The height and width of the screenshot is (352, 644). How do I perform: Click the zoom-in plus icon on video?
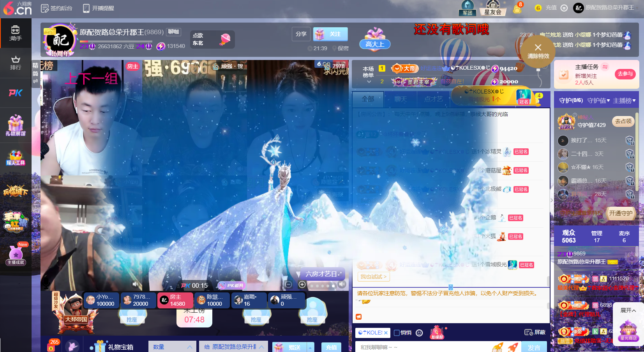302,285
